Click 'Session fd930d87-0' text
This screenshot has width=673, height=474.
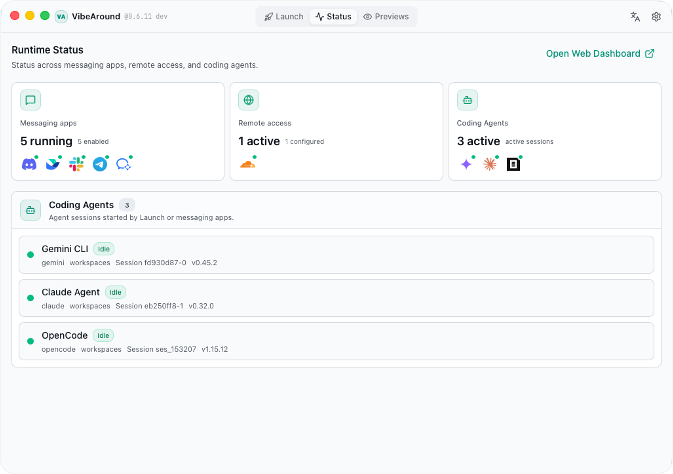[x=151, y=263]
